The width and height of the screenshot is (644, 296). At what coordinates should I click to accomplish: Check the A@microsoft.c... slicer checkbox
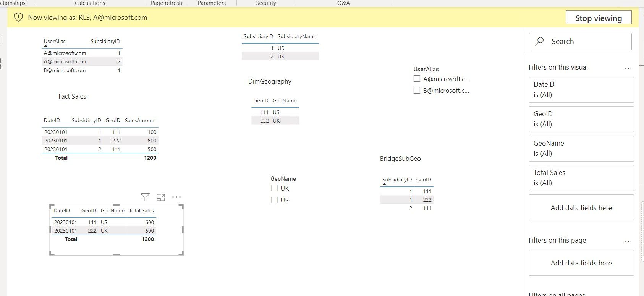tap(417, 79)
